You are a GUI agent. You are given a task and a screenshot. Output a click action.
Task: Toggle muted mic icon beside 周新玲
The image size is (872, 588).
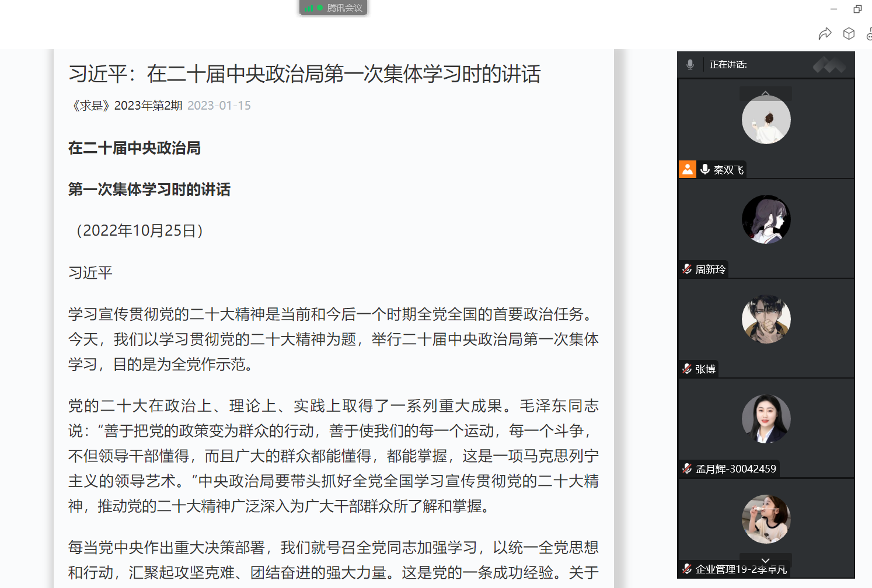[x=687, y=269]
